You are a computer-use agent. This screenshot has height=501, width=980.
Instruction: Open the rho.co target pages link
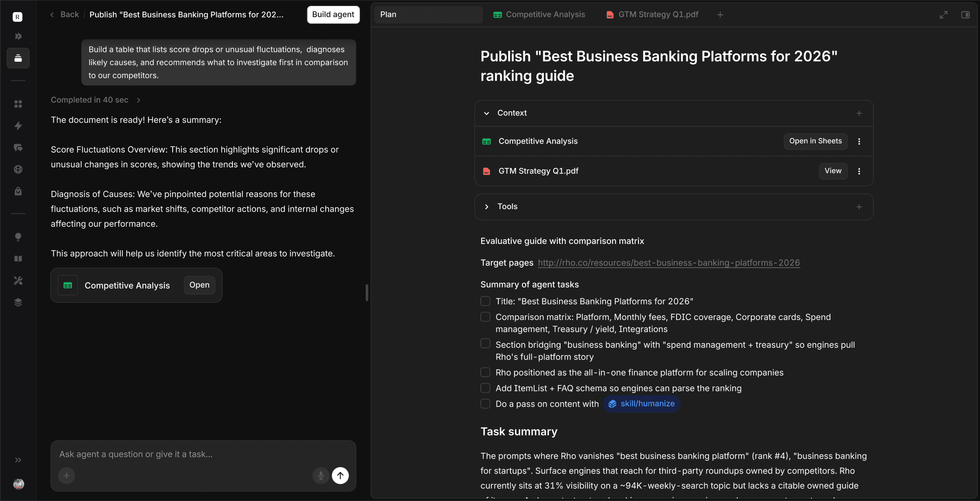tap(669, 263)
